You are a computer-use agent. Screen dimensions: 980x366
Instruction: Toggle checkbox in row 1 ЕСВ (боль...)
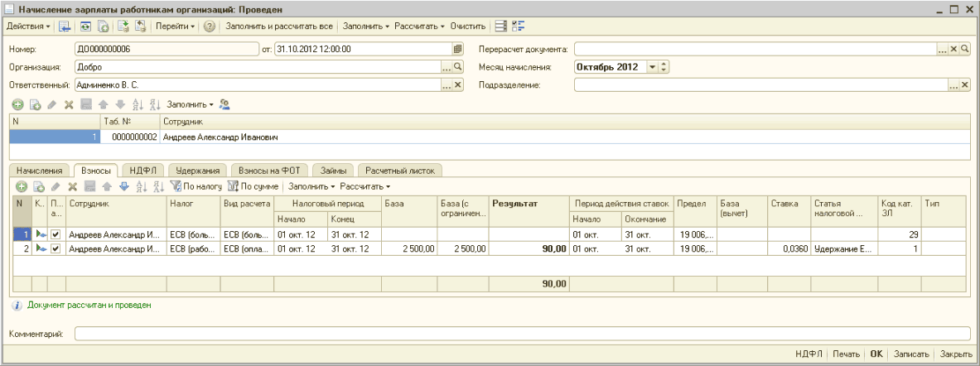(x=56, y=234)
